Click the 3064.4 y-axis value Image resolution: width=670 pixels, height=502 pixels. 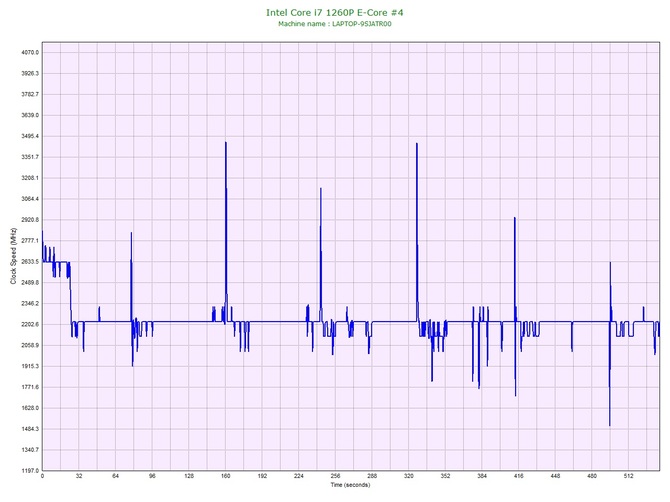(30, 199)
